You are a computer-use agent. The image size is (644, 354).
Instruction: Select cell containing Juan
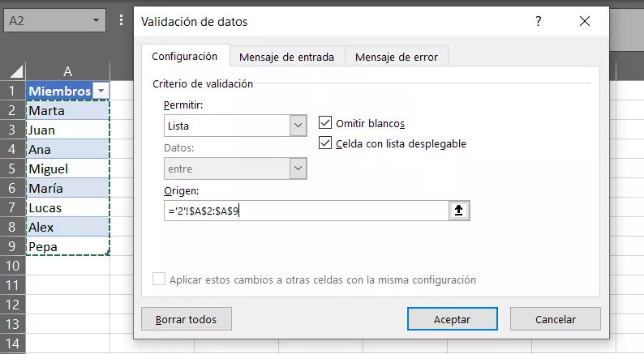point(68,130)
